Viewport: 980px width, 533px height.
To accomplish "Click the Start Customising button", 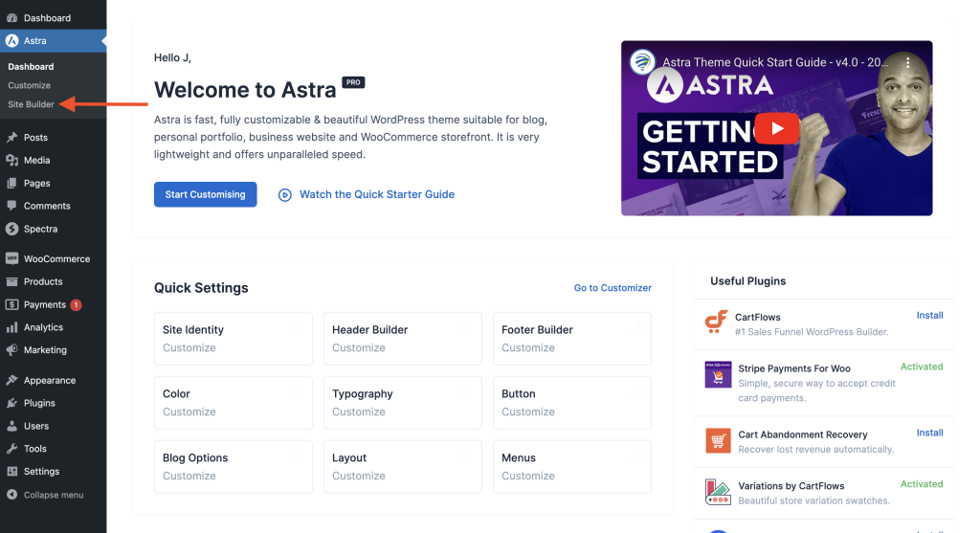I will (205, 194).
